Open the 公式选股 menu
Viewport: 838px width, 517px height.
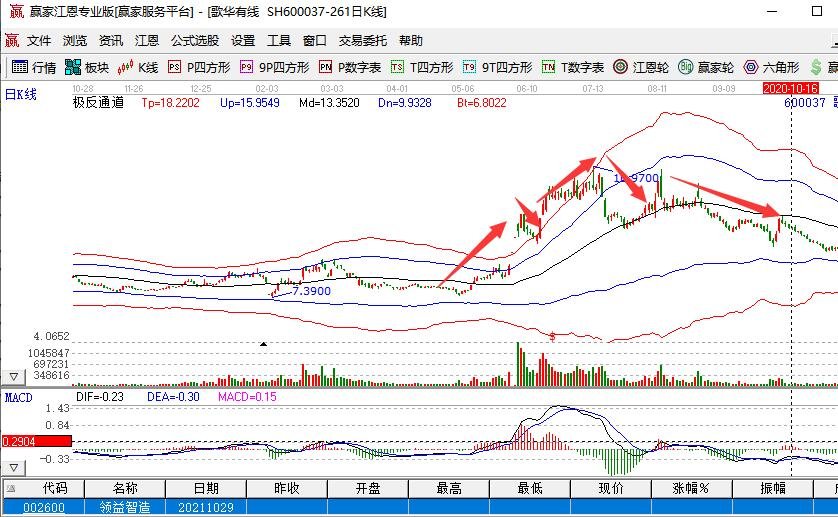click(195, 41)
